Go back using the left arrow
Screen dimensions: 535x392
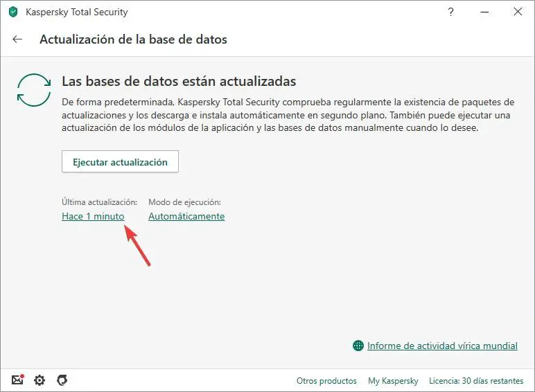pyautogui.click(x=17, y=39)
